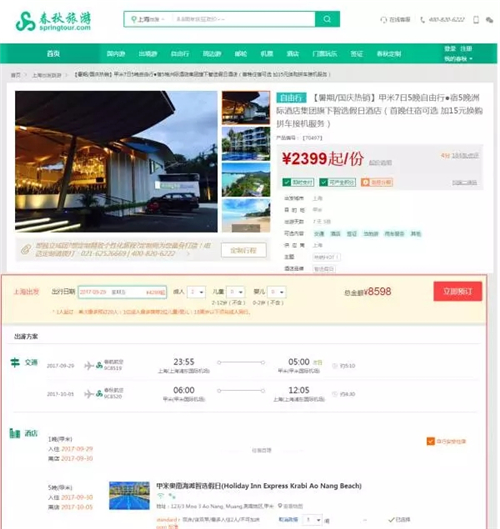Screen dimensions: 500x529
Task: Click the red 立即预订 book now button
Action: pos(458,291)
